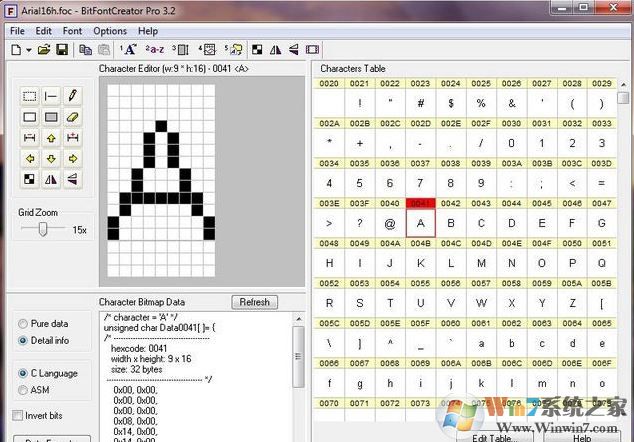This screenshot has width=634, height=442.
Task: Open font file with folder icon
Action: click(x=45, y=49)
